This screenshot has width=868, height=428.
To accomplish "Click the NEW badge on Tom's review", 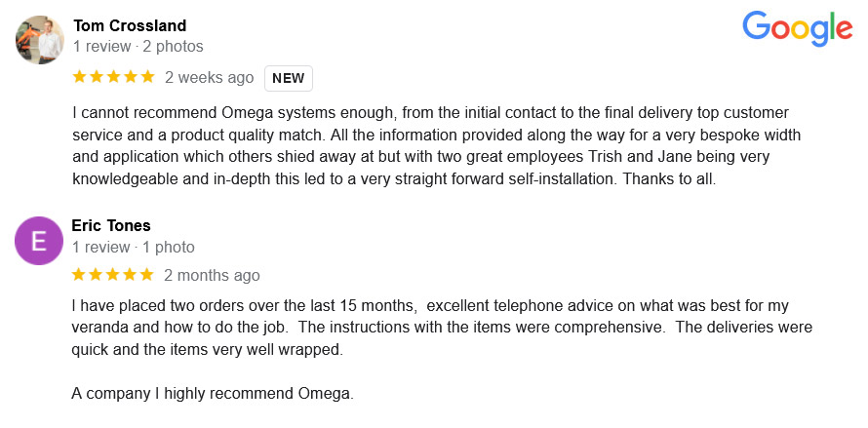I will [x=289, y=79].
